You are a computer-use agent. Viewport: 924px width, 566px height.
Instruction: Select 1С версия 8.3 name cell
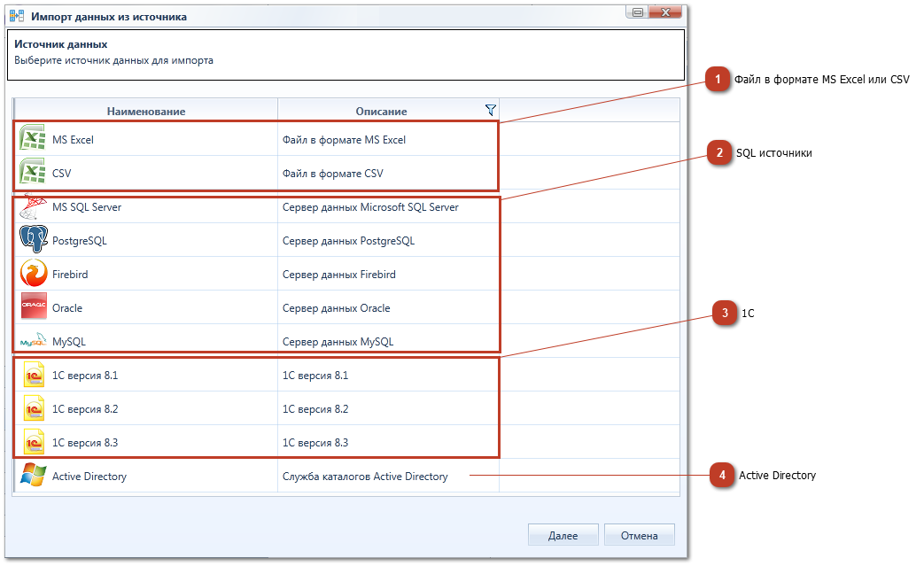(x=145, y=442)
